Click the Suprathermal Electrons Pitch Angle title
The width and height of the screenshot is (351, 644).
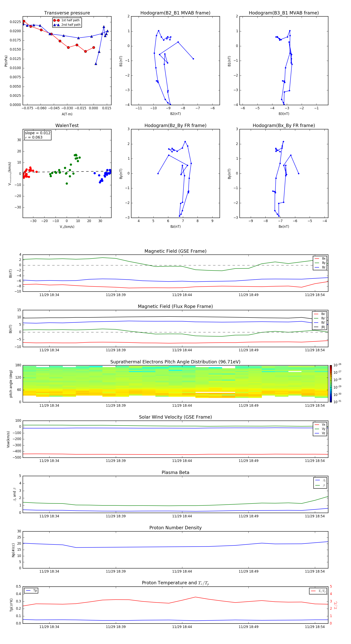click(175, 362)
